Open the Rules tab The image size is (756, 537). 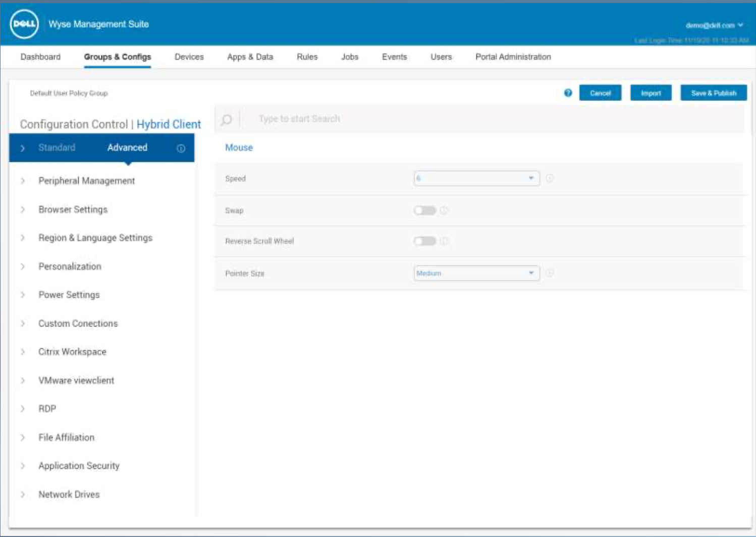point(307,57)
